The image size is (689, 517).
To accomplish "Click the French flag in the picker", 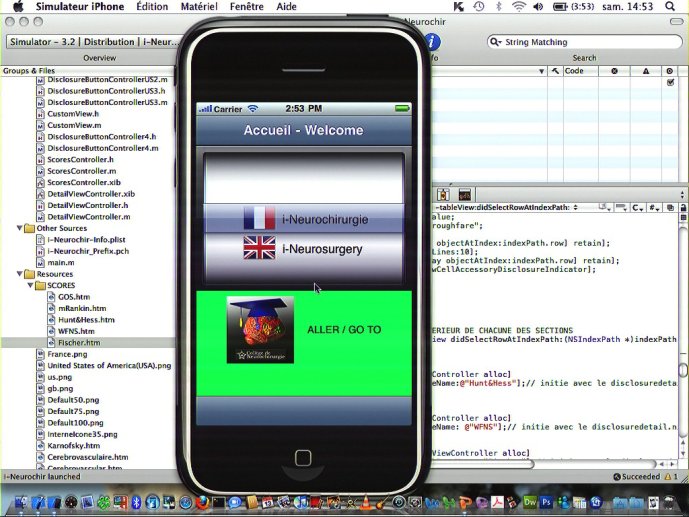I will click(259, 218).
